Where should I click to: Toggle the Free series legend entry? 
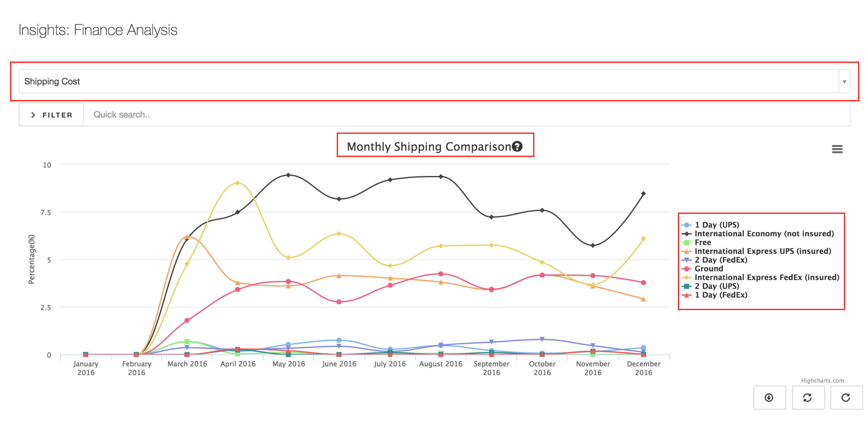703,242
